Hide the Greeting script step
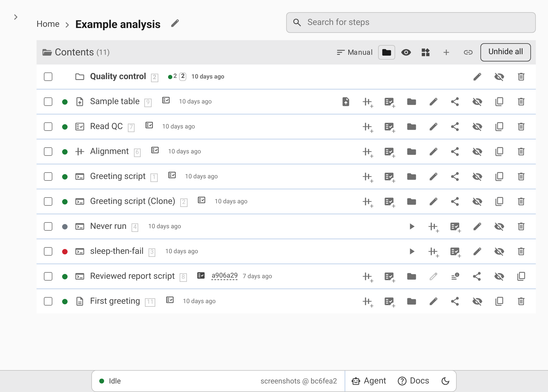This screenshot has width=548, height=392. point(477,177)
